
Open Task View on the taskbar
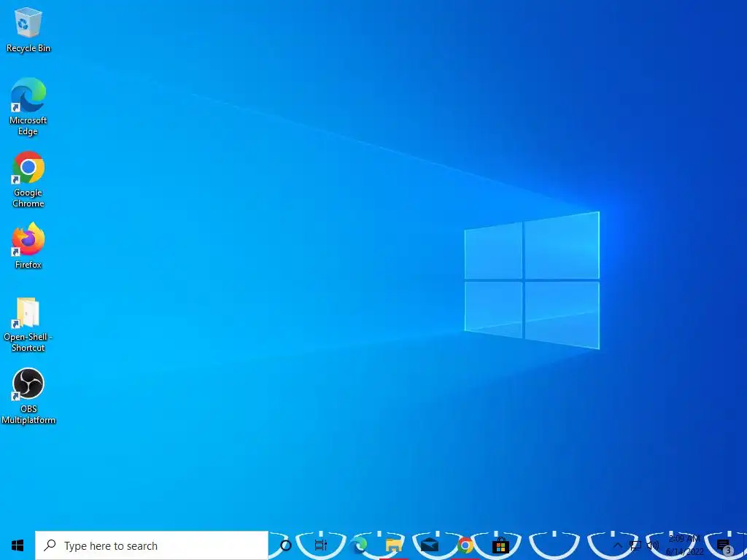tap(321, 545)
